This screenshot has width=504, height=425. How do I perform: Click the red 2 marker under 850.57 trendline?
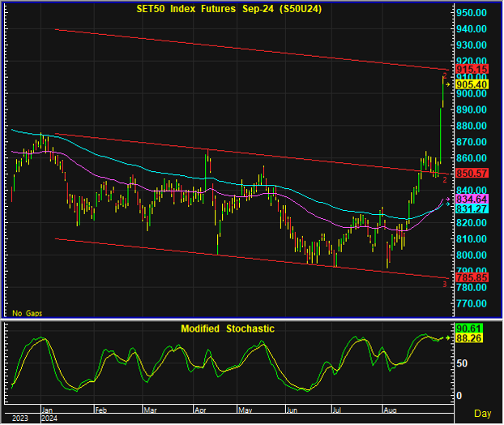(445, 180)
